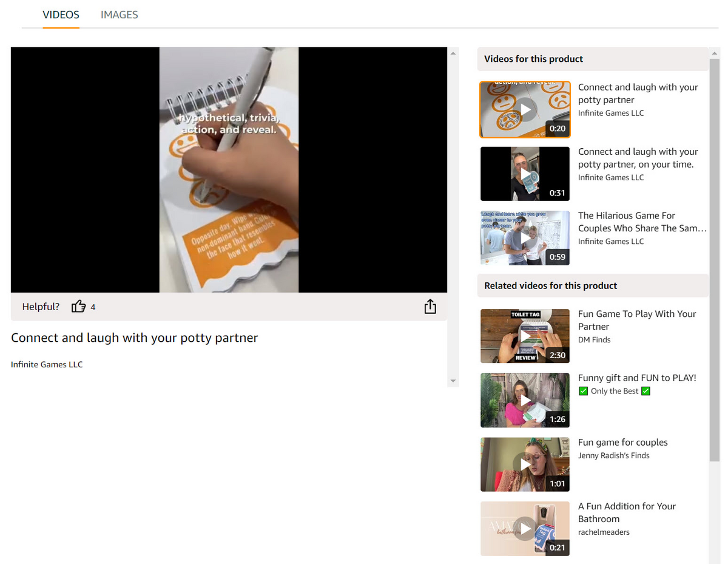The height and width of the screenshot is (564, 728).
Task: Switch to the IMAGES tab
Action: [119, 15]
